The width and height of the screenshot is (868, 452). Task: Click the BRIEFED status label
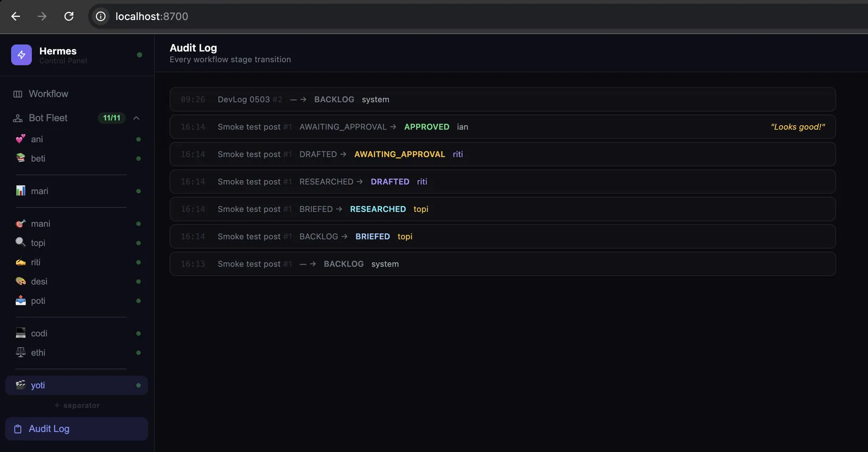pyautogui.click(x=373, y=237)
